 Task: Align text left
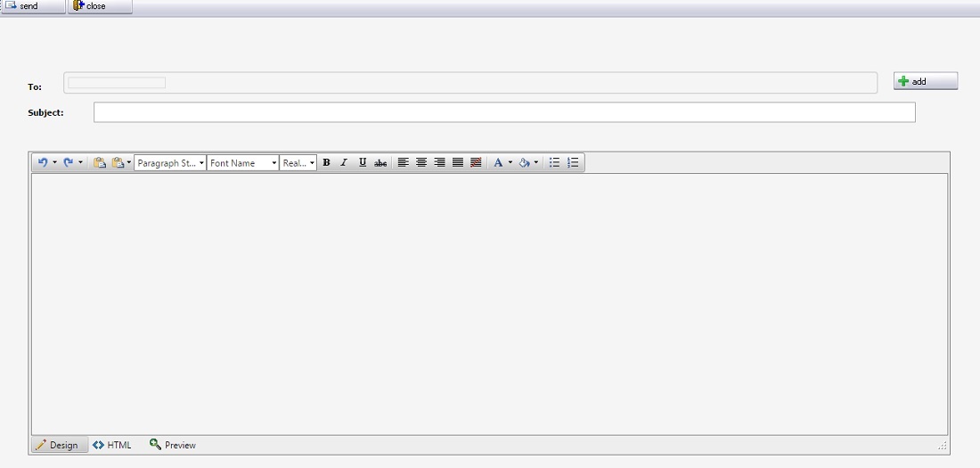pos(403,162)
